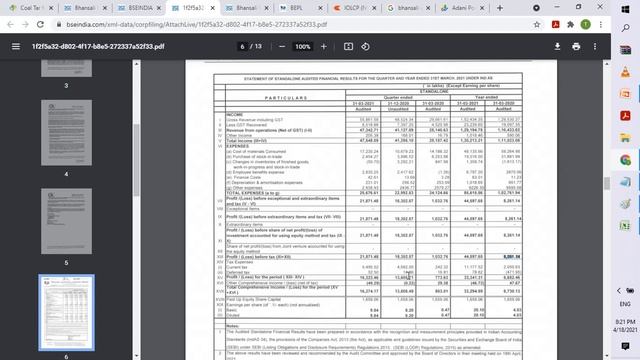Open Excel from taskbar
Image resolution: width=640 pixels, height=360 pixels.
point(625,225)
